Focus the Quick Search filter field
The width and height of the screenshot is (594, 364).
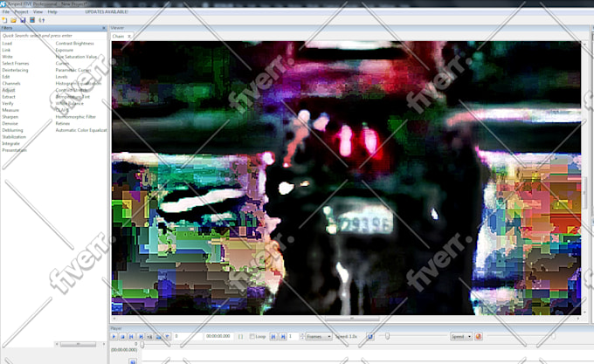point(54,36)
